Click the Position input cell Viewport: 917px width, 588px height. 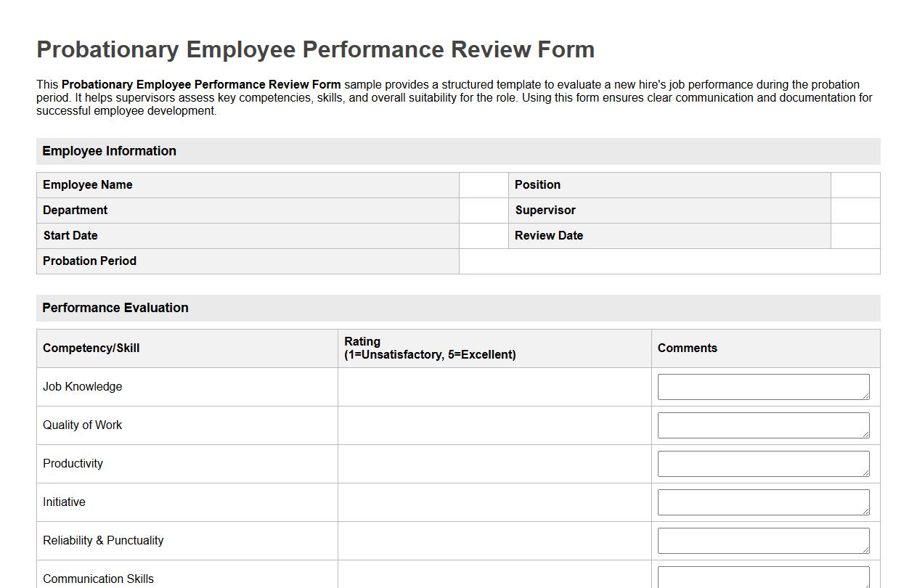point(855,184)
